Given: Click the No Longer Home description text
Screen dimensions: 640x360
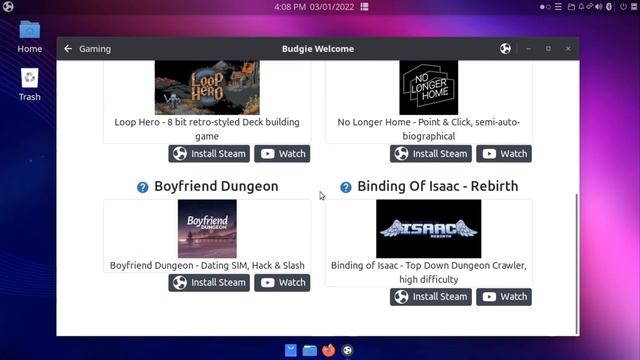Looking at the screenshot, I should point(429,129).
